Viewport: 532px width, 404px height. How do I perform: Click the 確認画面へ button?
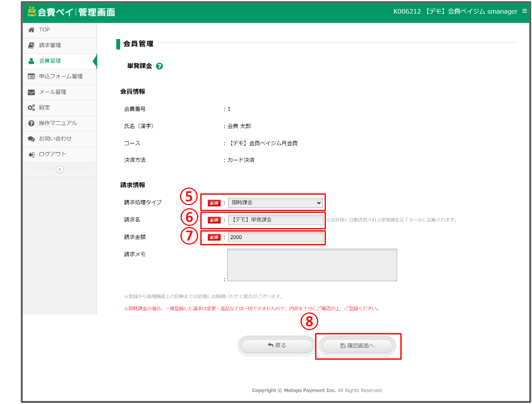357,345
